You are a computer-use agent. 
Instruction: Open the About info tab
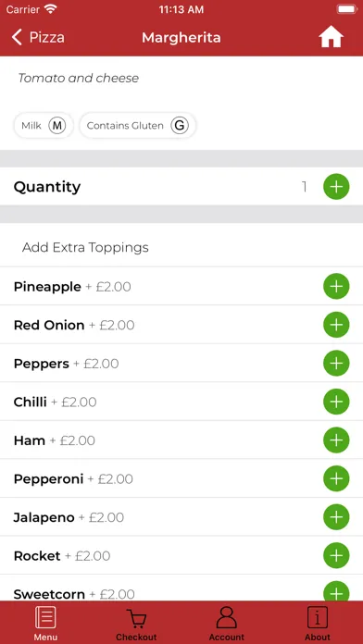[x=318, y=623]
